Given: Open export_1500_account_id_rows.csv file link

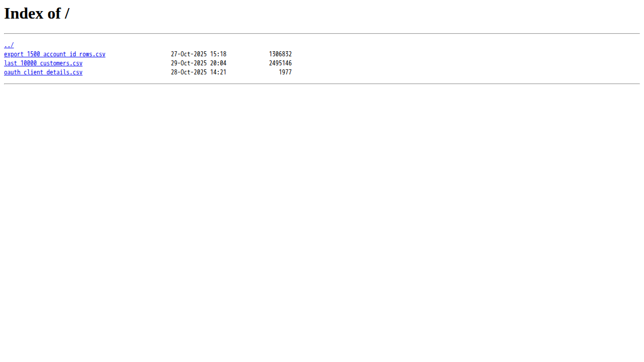Looking at the screenshot, I should [55, 54].
